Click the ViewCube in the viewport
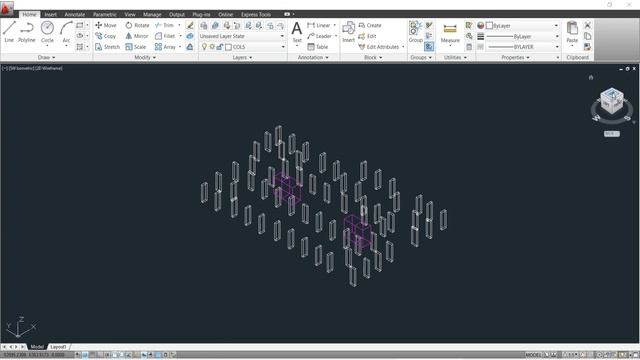Viewport: 640px width, 360px height. [x=612, y=102]
